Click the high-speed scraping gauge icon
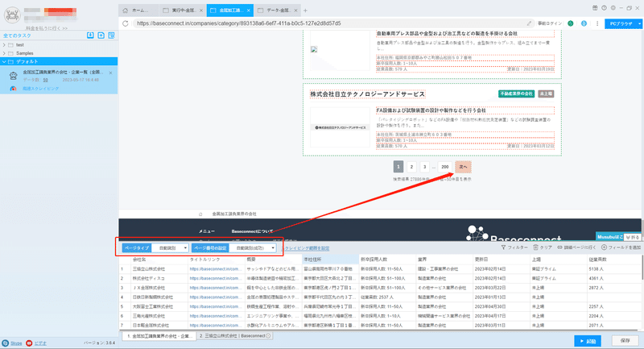This screenshot has height=349, width=644. coord(13,89)
